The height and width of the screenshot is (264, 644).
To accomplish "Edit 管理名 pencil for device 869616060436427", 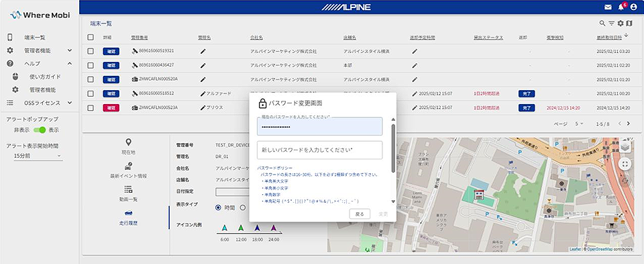I will (x=203, y=65).
